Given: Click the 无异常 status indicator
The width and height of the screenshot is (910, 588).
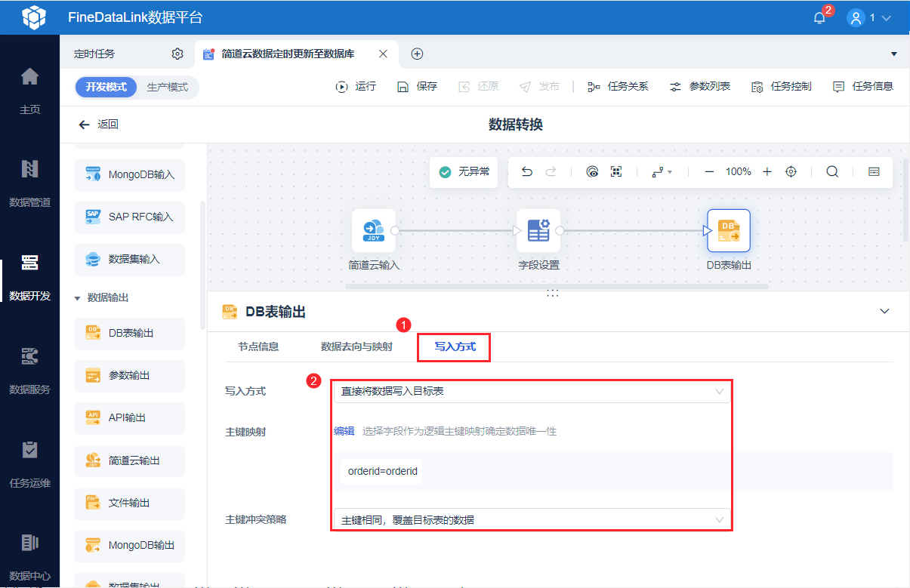Looking at the screenshot, I should (464, 172).
